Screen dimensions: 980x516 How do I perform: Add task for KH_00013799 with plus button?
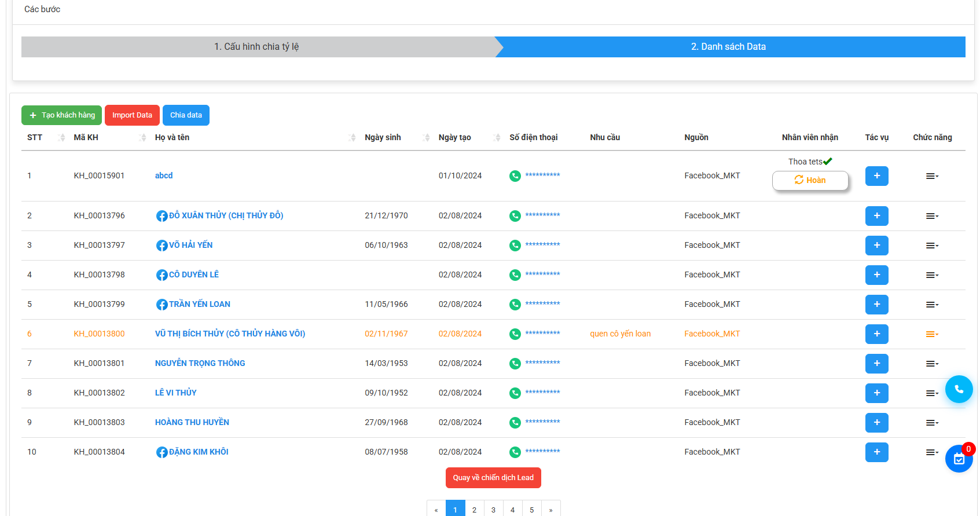[x=876, y=305]
